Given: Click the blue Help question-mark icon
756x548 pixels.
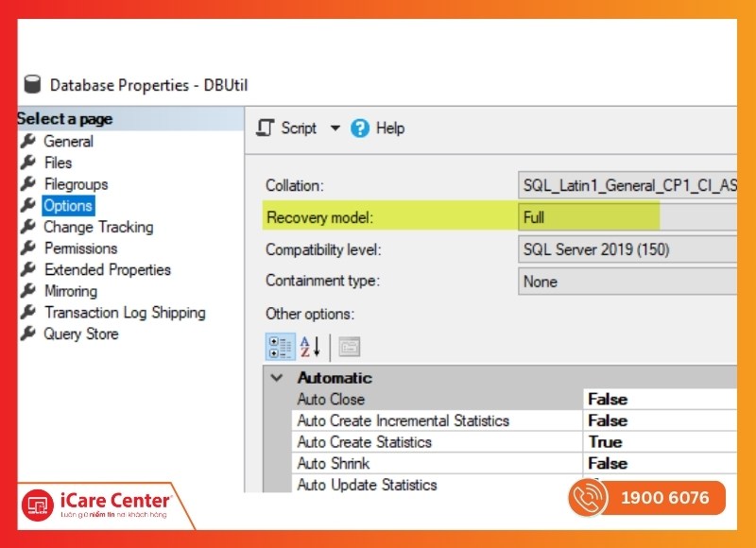Looking at the screenshot, I should [x=360, y=128].
